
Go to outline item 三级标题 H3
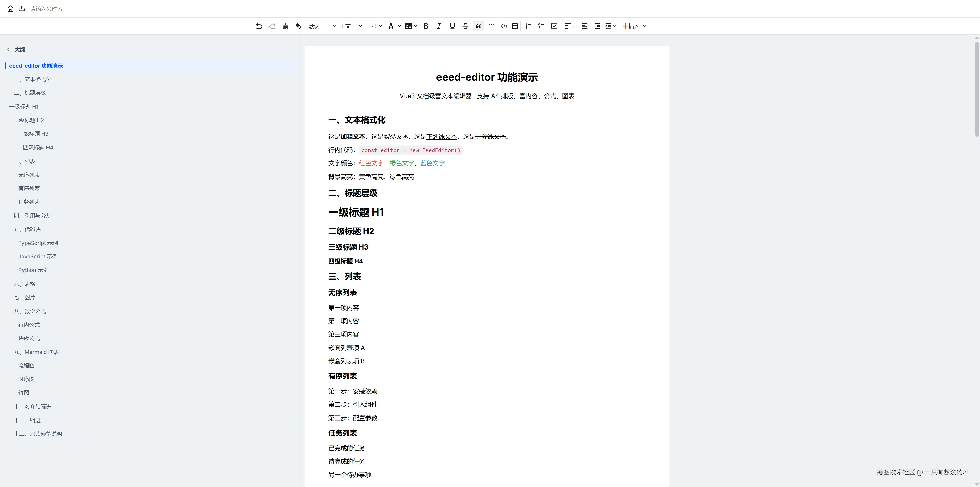tap(33, 134)
